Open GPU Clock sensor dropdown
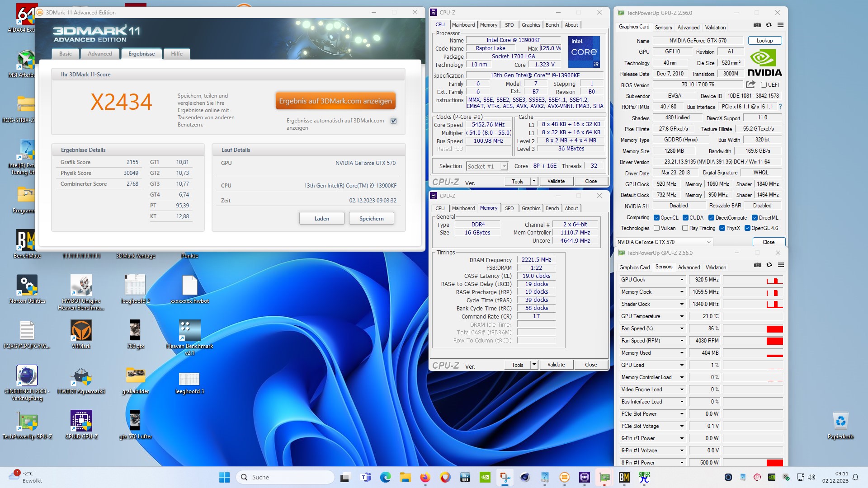The image size is (868, 488). pyautogui.click(x=682, y=280)
